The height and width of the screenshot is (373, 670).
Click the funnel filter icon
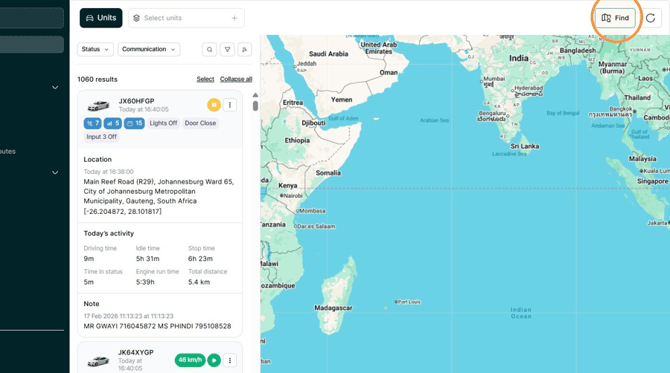(227, 50)
